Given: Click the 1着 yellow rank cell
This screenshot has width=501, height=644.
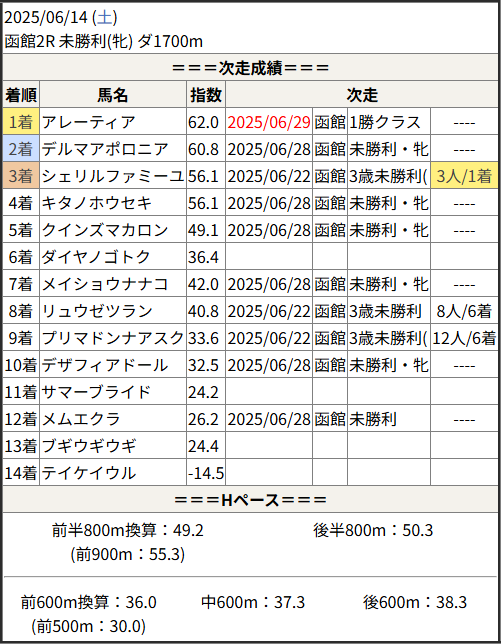Looking at the screenshot, I should click(x=21, y=122).
